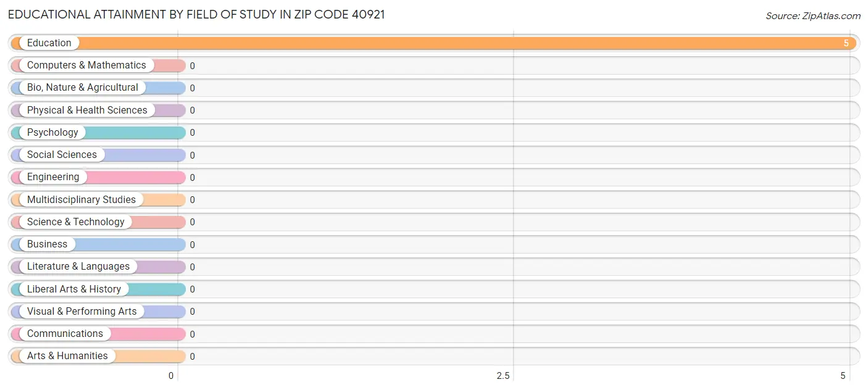Viewport: 868px width, 390px height.
Task: Select the Computers & Mathematics label
Action: click(86, 65)
